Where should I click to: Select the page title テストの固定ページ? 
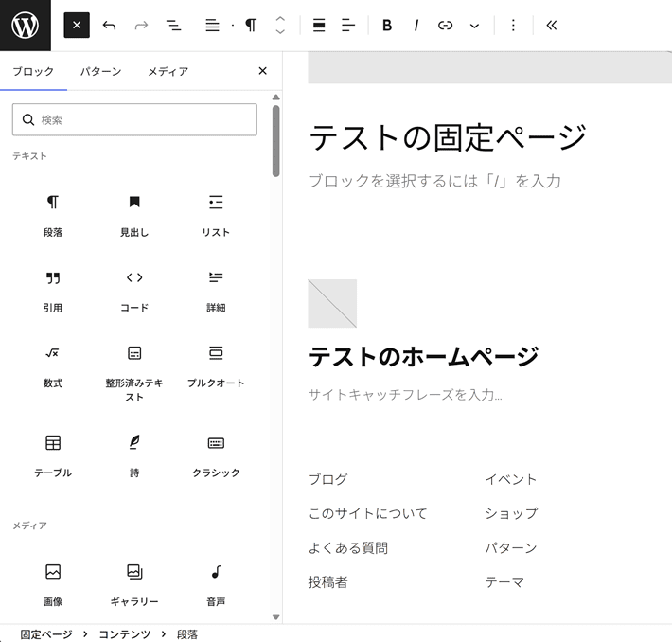tap(448, 137)
